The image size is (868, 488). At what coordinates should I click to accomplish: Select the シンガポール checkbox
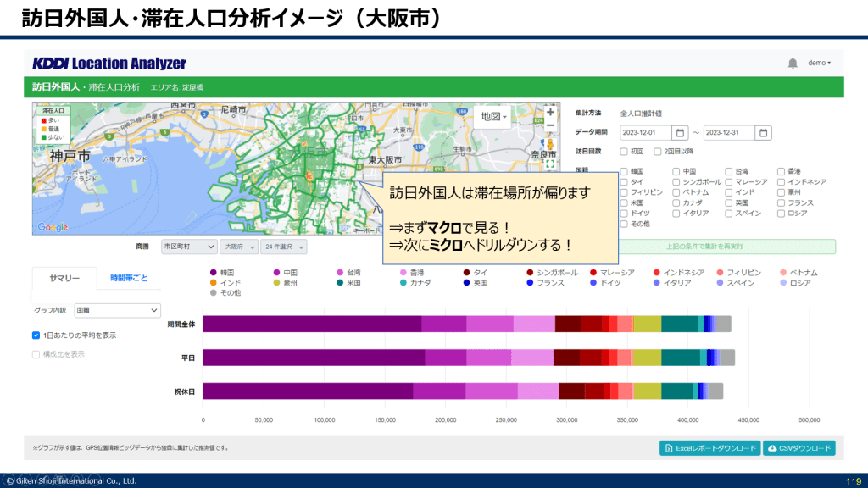tap(676, 182)
